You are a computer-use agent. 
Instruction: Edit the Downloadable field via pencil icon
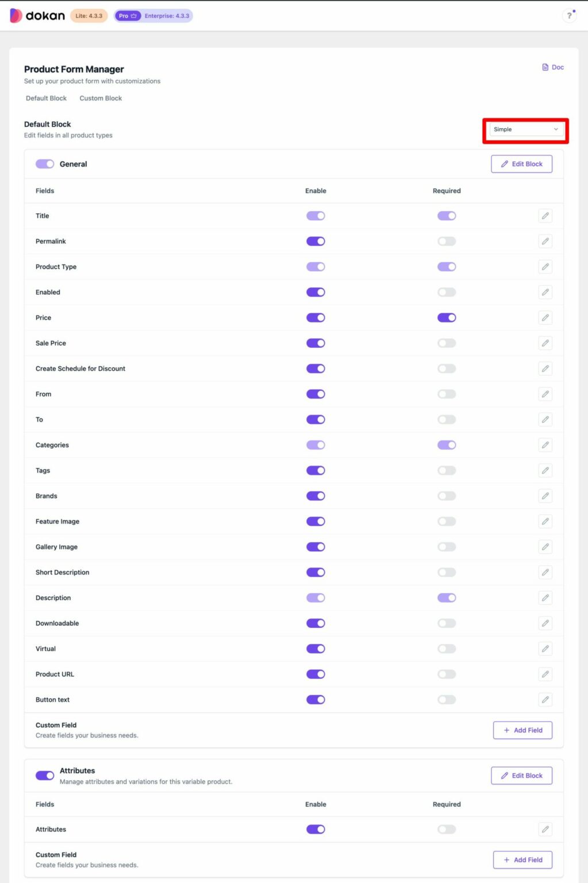point(545,623)
